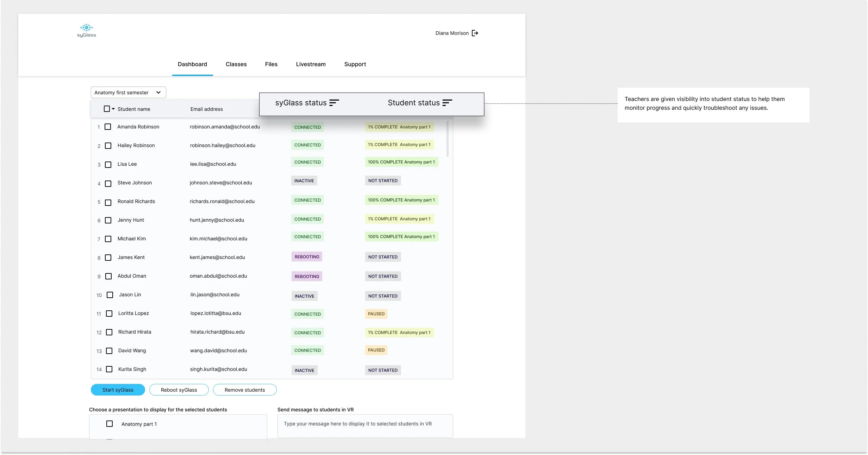Image resolution: width=868 pixels, height=455 pixels.
Task: Sort by Student status filter icon
Action: 447,103
